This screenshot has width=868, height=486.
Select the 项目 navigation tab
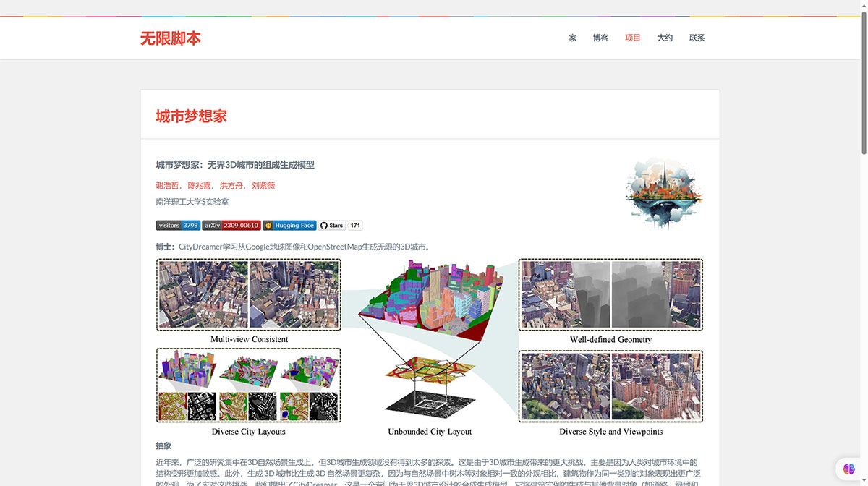click(632, 38)
